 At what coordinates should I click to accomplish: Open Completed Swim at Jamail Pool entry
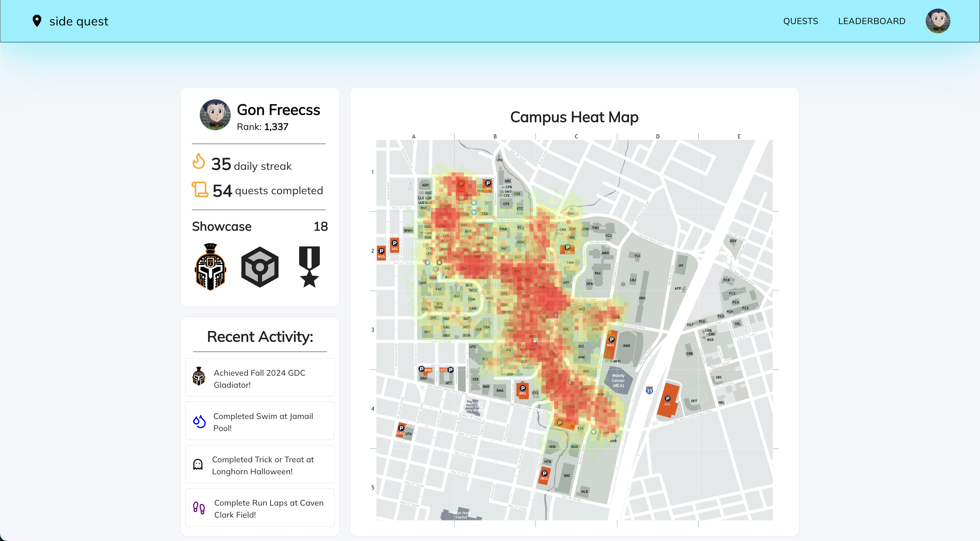click(263, 422)
